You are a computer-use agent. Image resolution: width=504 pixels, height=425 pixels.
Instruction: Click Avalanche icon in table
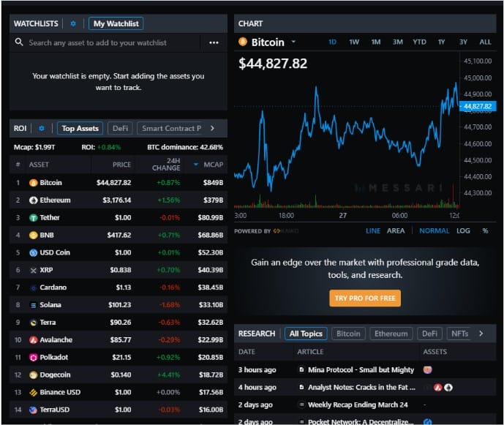[x=34, y=340]
